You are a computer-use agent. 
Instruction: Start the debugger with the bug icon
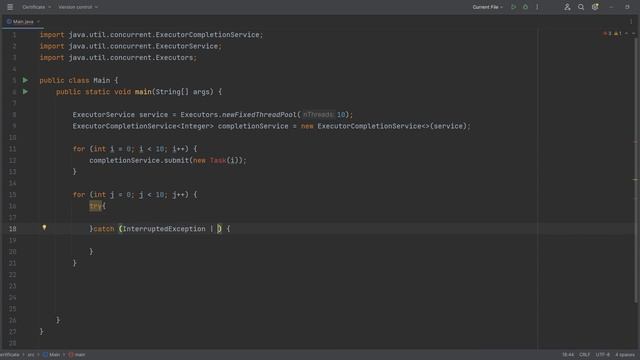point(525,7)
